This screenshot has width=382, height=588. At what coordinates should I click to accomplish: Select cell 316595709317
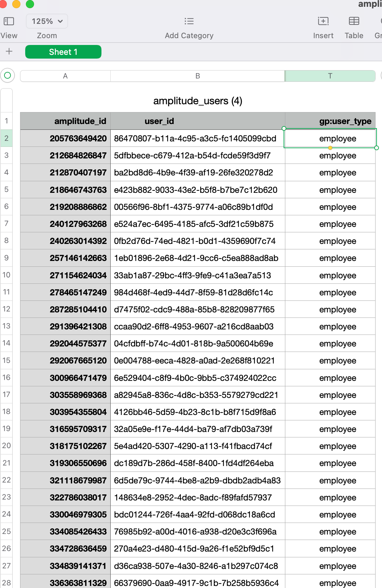click(65, 429)
